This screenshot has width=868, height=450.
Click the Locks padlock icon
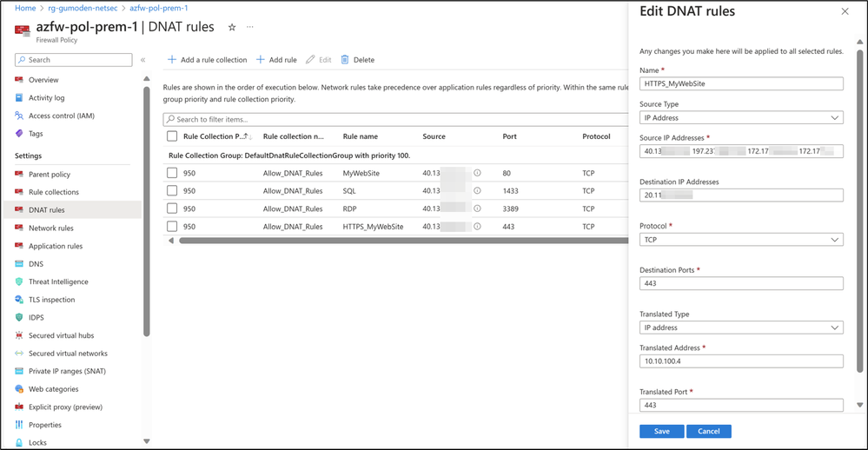point(19,442)
